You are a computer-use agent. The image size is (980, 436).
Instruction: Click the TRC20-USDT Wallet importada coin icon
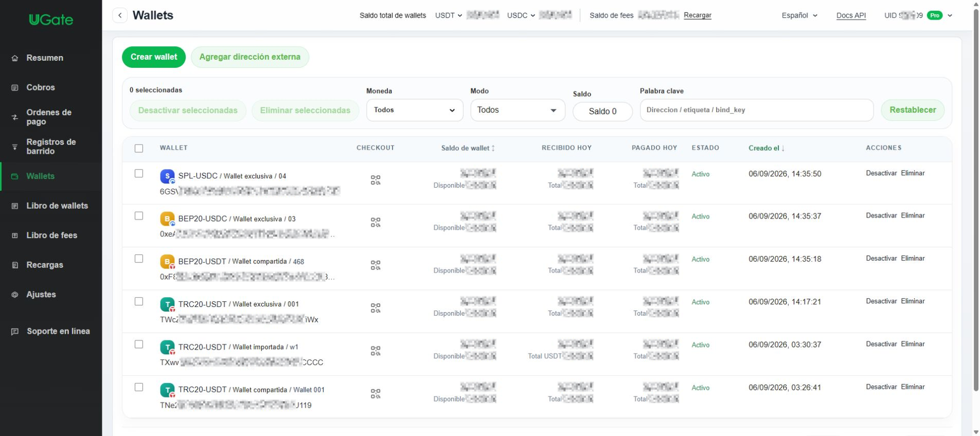pyautogui.click(x=167, y=347)
